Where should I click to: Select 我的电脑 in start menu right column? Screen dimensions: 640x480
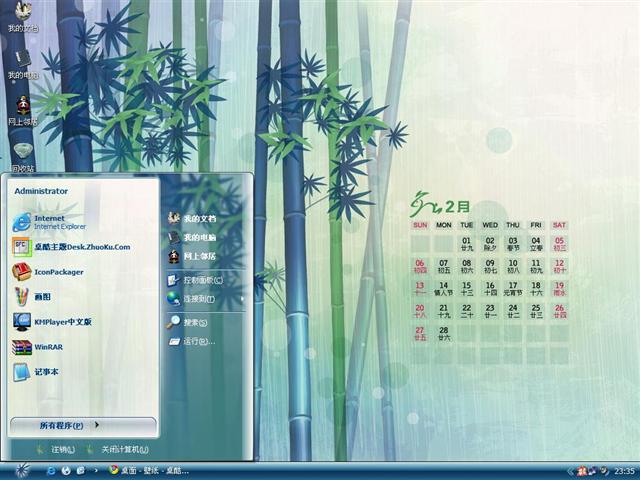(192, 237)
